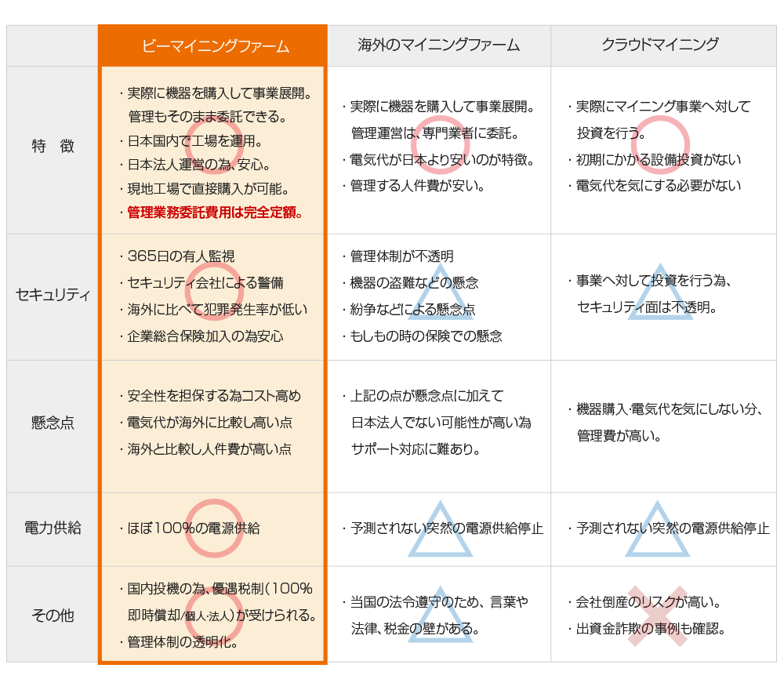Click the ビーマイニングファーム column header
Image resolution: width=784 pixels, height=690 pixels.
[212, 45]
